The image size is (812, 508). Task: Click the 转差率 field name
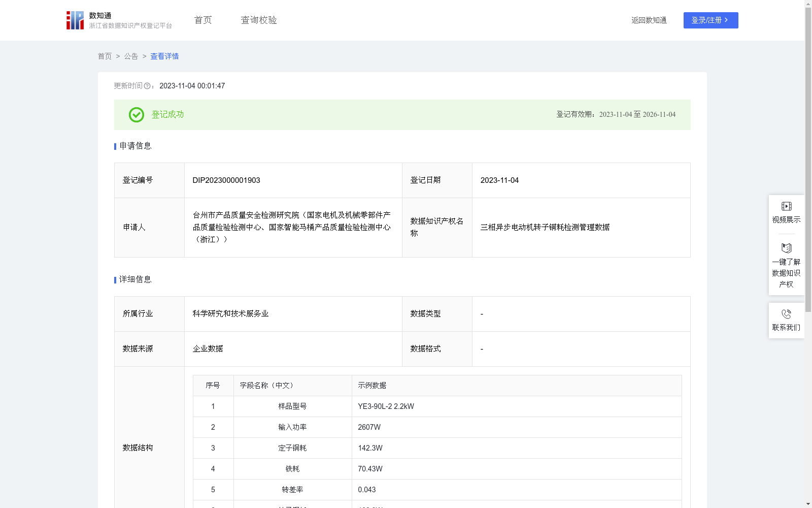(x=292, y=490)
